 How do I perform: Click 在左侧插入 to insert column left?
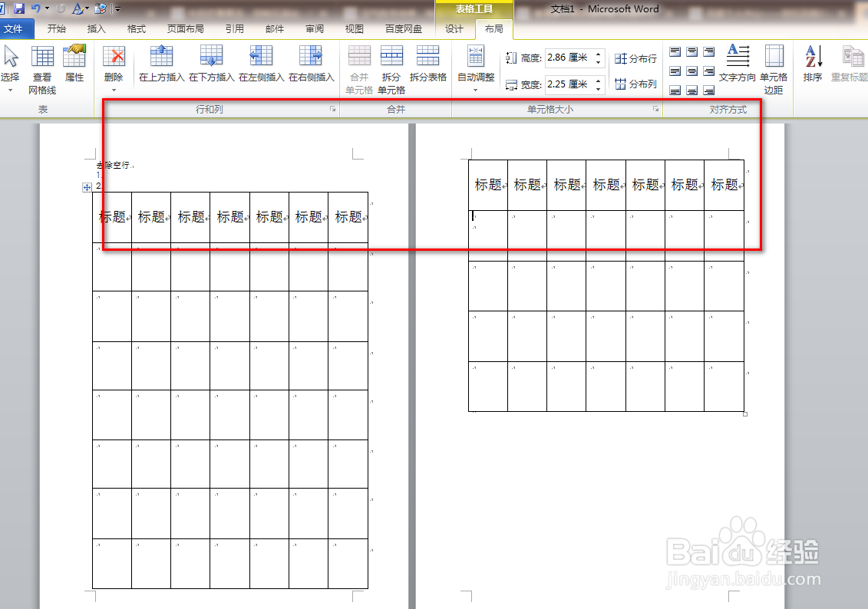tap(261, 64)
